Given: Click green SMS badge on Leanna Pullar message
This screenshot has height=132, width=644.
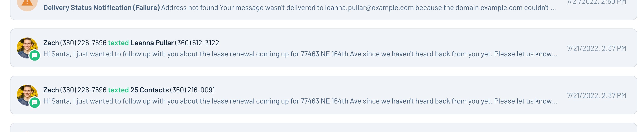Looking at the screenshot, I should (35, 56).
